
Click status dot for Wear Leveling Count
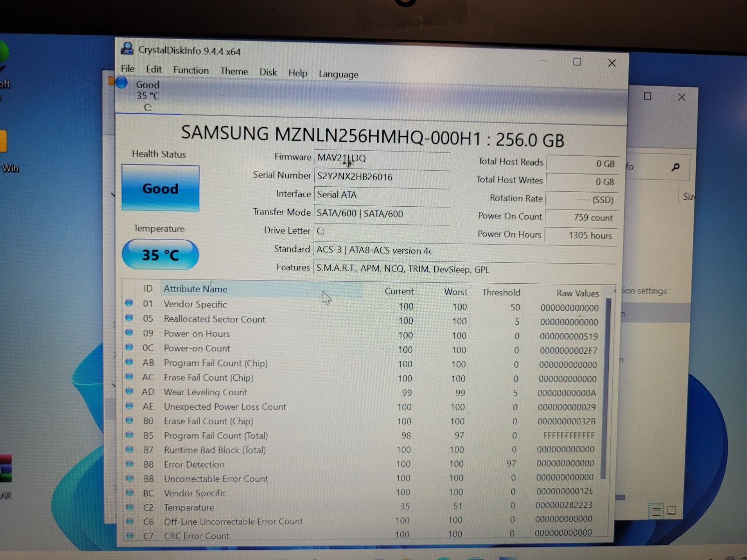pyautogui.click(x=129, y=391)
